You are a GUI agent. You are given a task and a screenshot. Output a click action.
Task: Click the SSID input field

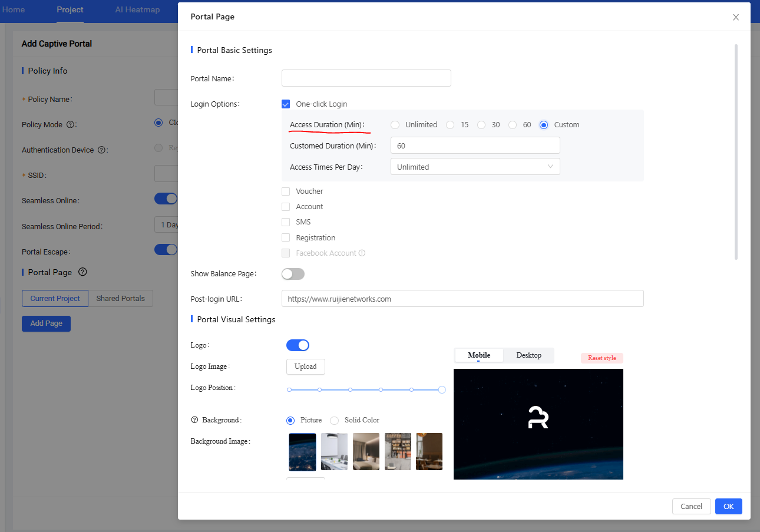pos(166,174)
